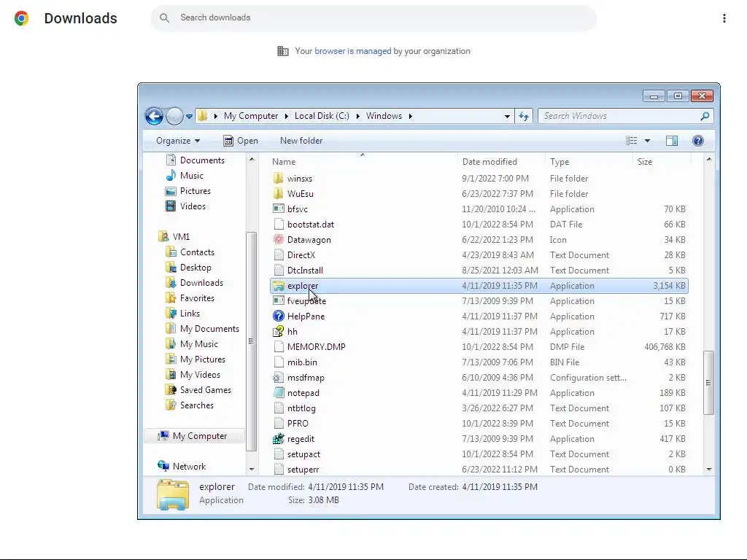Click the Open toolbar button
The width and height of the screenshot is (747, 560).
pyautogui.click(x=241, y=141)
